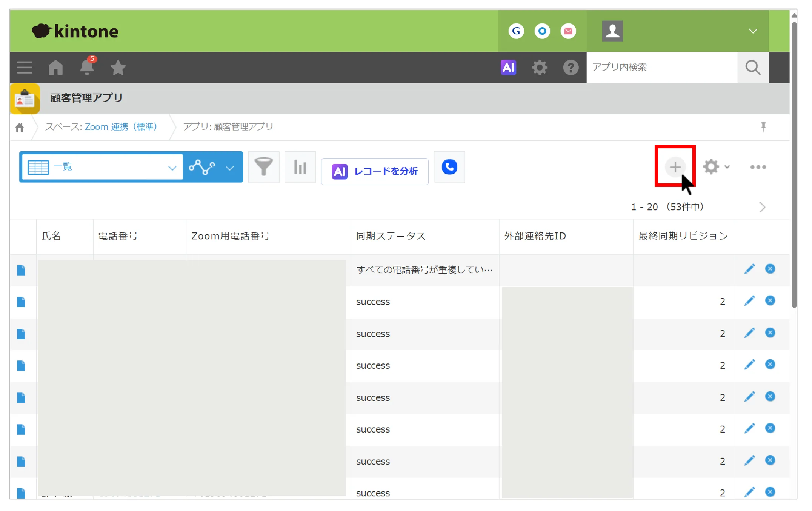Open the bookmarks star icon
This screenshot has height=511, width=812.
118,68
